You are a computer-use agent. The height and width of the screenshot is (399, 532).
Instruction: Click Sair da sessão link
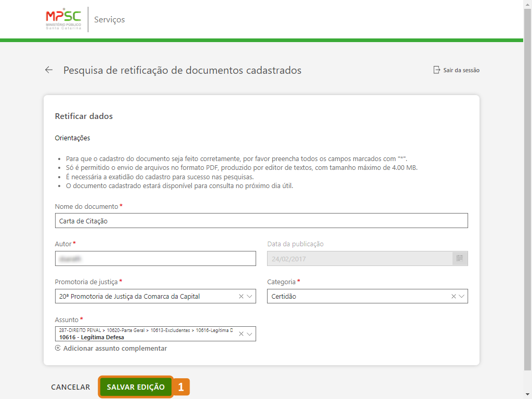(461, 70)
